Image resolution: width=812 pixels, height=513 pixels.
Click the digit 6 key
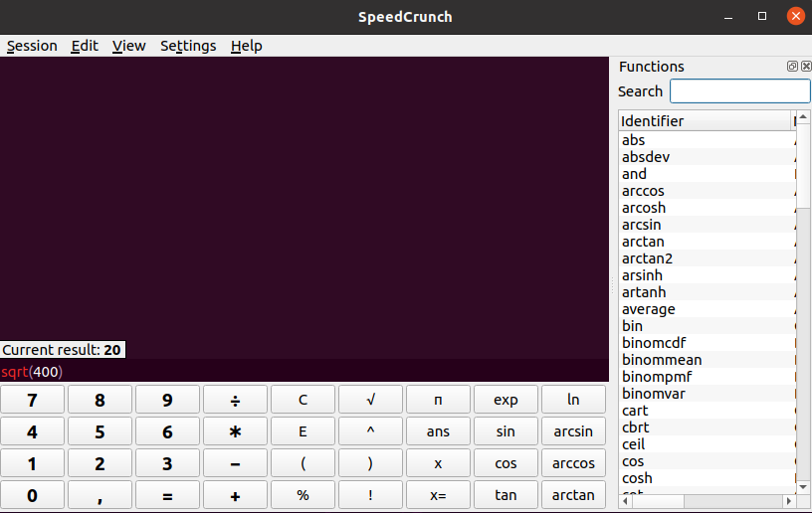click(167, 431)
